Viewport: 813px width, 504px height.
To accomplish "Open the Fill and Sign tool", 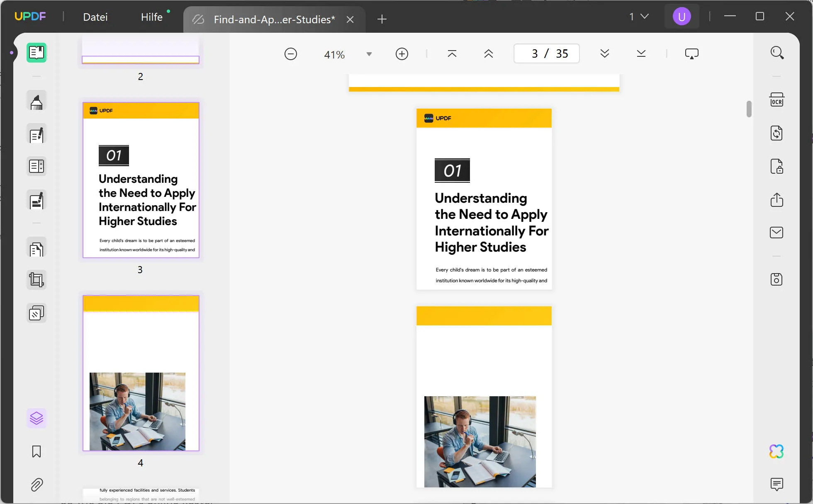I will (37, 200).
